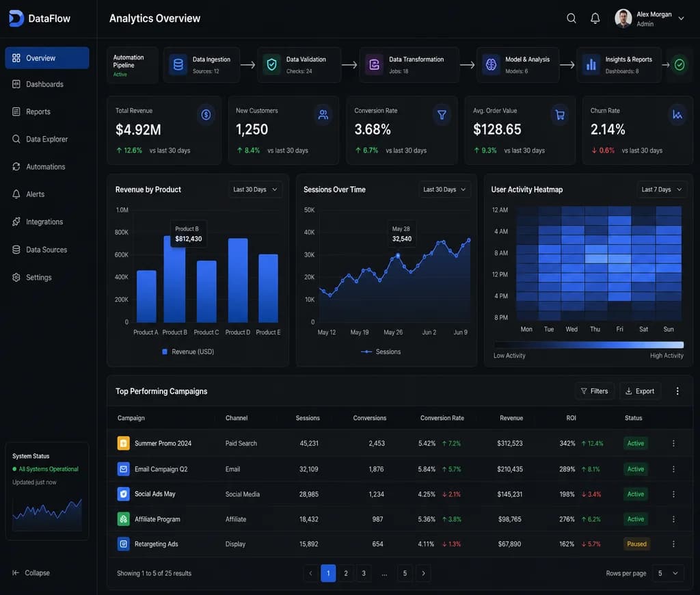Click the next page arrow
Viewport: 700px width, 595px height.
click(423, 573)
